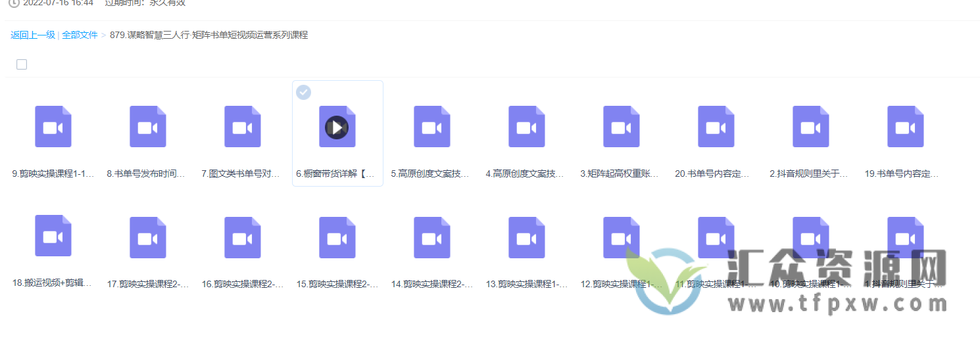Open video icon for 8.书单号发布时间

(148, 126)
